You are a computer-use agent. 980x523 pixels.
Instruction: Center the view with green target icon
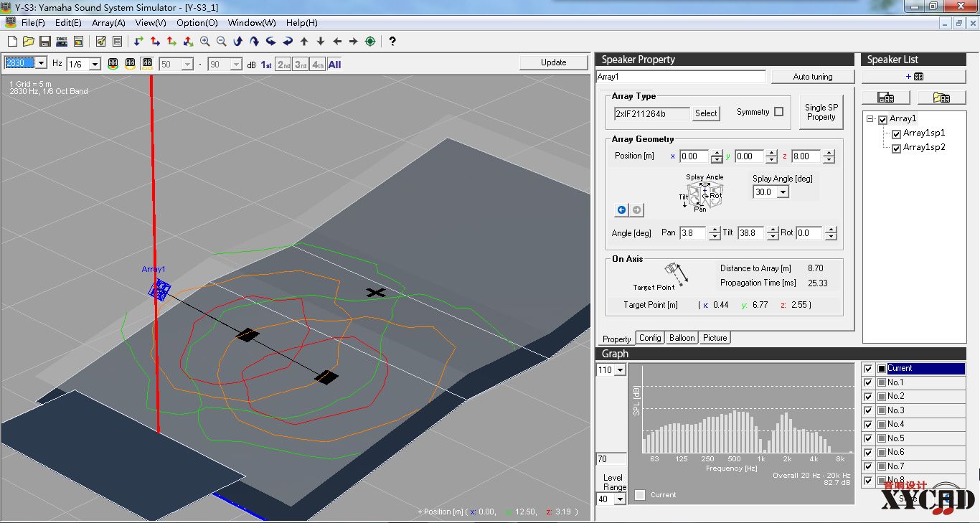370,42
